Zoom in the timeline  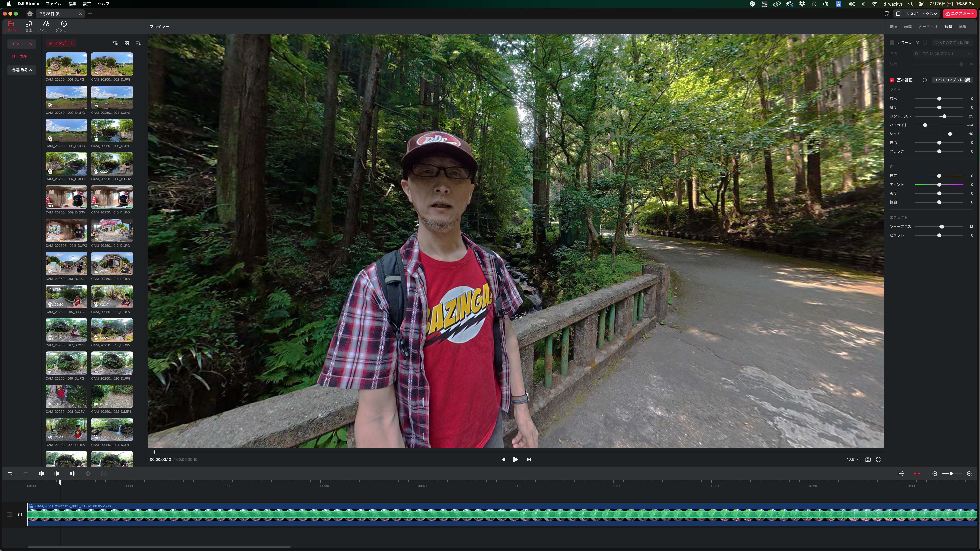[969, 473]
